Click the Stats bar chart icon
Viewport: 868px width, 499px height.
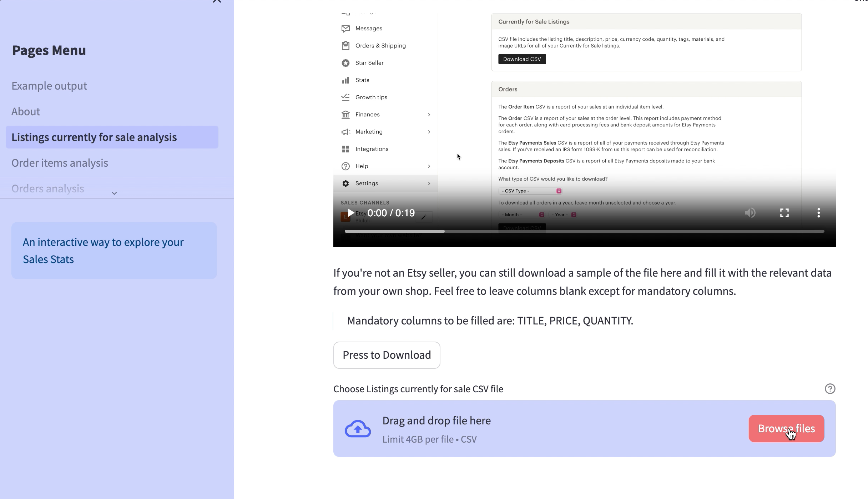click(345, 80)
